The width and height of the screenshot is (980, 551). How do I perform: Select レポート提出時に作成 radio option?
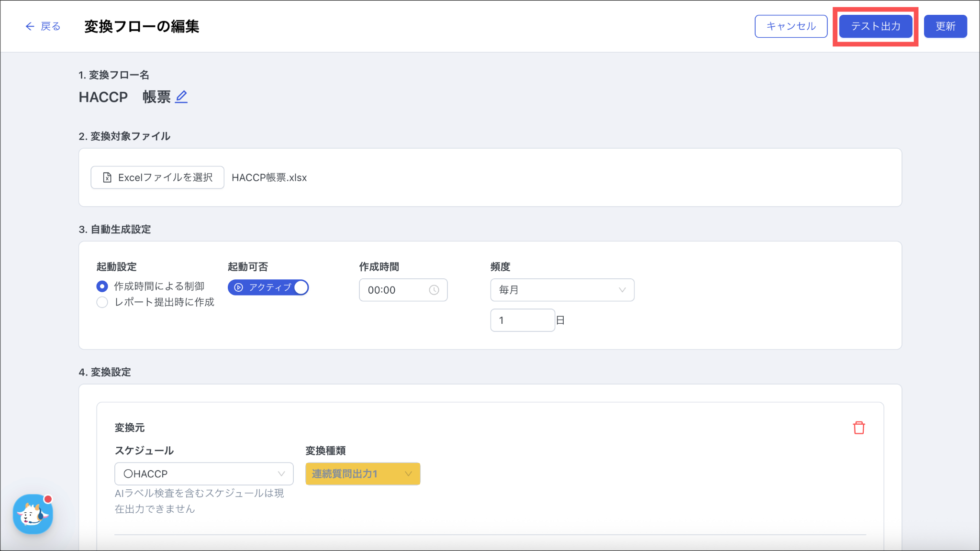[102, 302]
